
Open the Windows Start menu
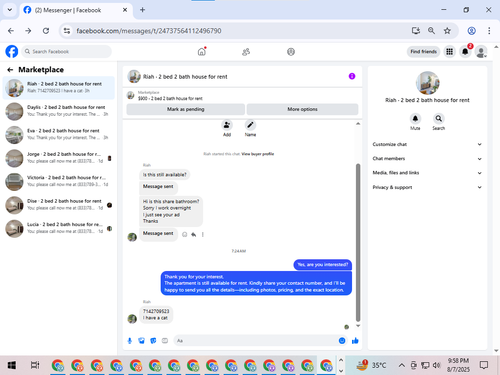coord(12,365)
